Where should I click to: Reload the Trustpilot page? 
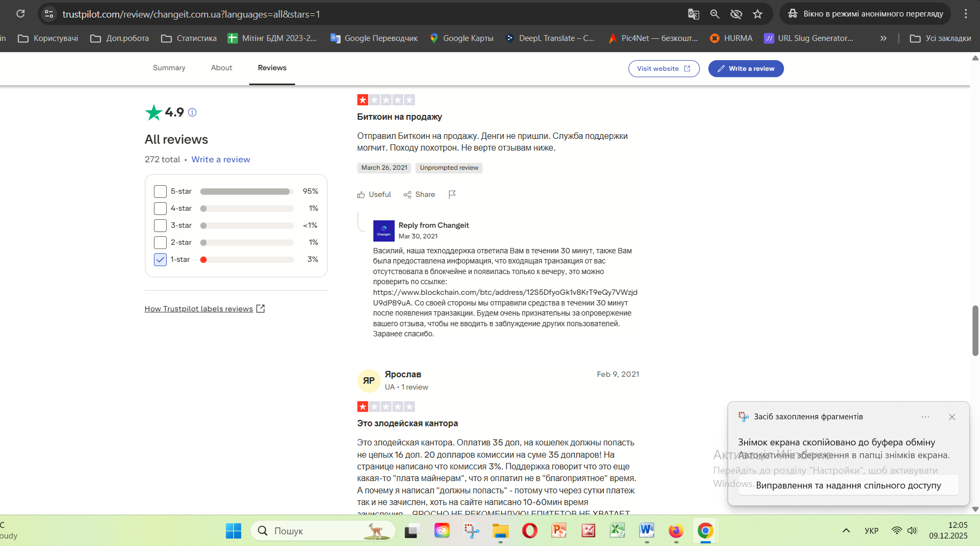click(x=20, y=14)
